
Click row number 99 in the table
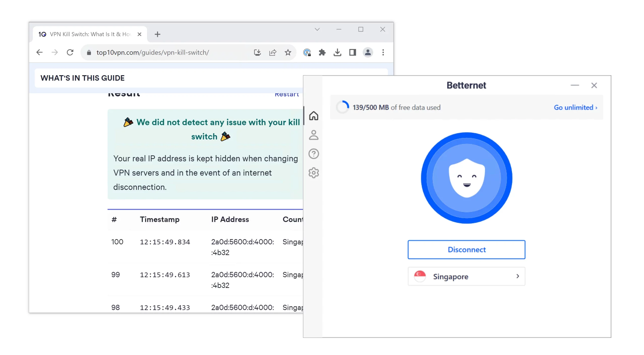click(115, 275)
